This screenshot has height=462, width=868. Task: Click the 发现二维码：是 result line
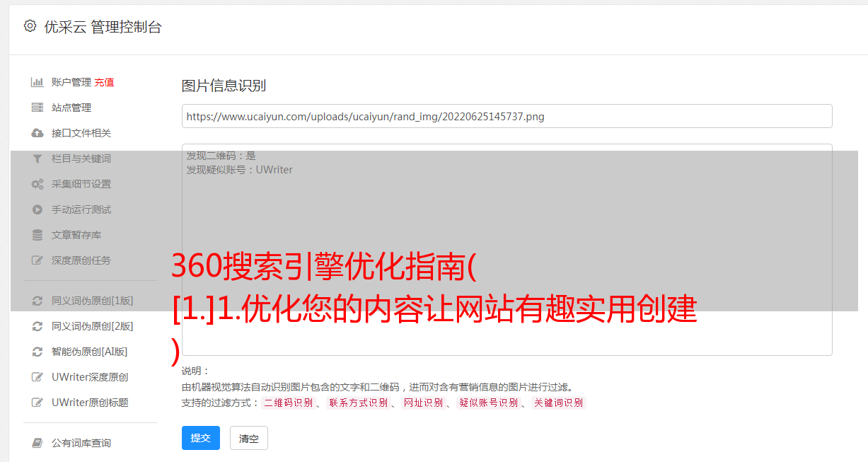(x=221, y=156)
